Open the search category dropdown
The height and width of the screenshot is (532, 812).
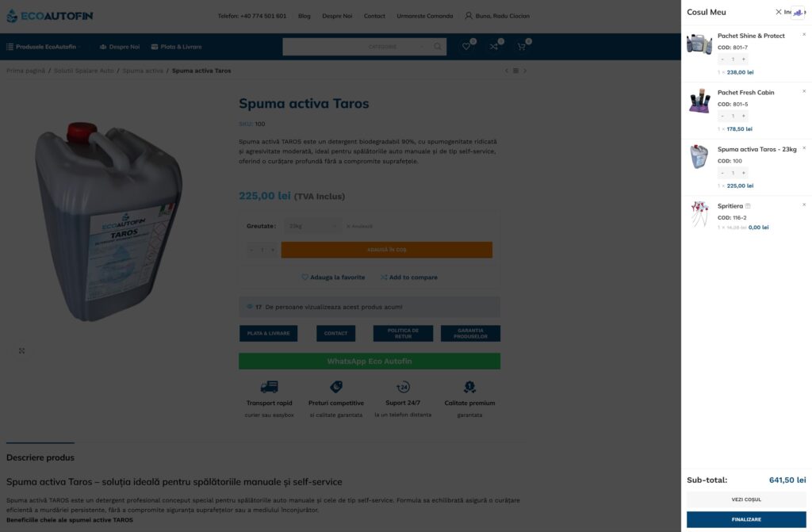tap(396, 47)
